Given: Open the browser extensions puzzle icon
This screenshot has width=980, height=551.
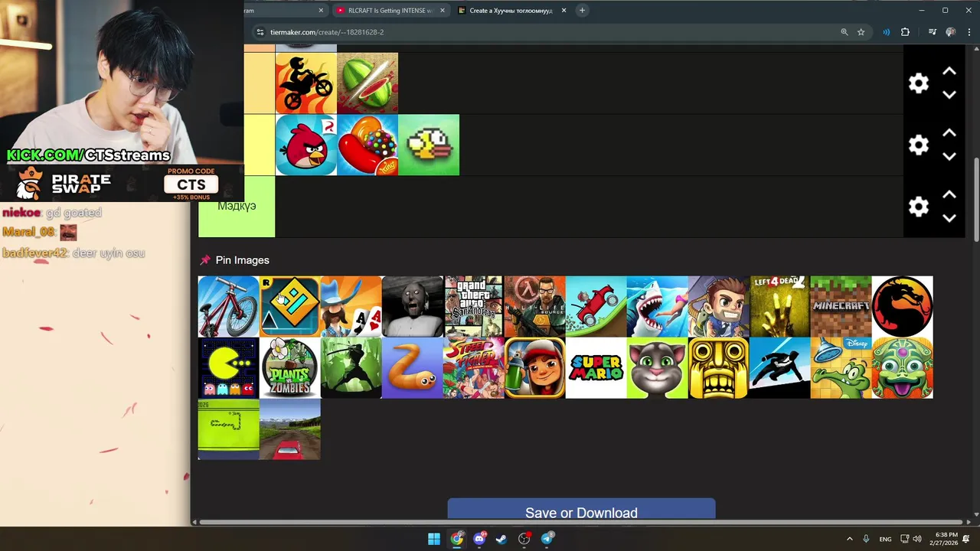Looking at the screenshot, I should (905, 32).
